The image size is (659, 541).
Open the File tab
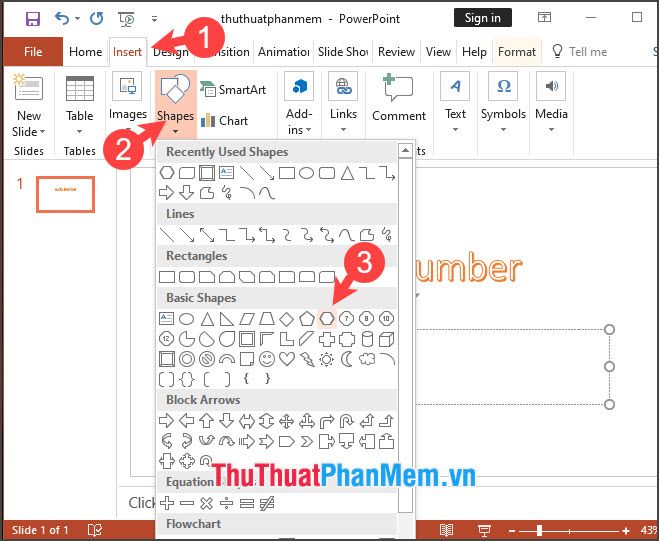tap(33, 52)
